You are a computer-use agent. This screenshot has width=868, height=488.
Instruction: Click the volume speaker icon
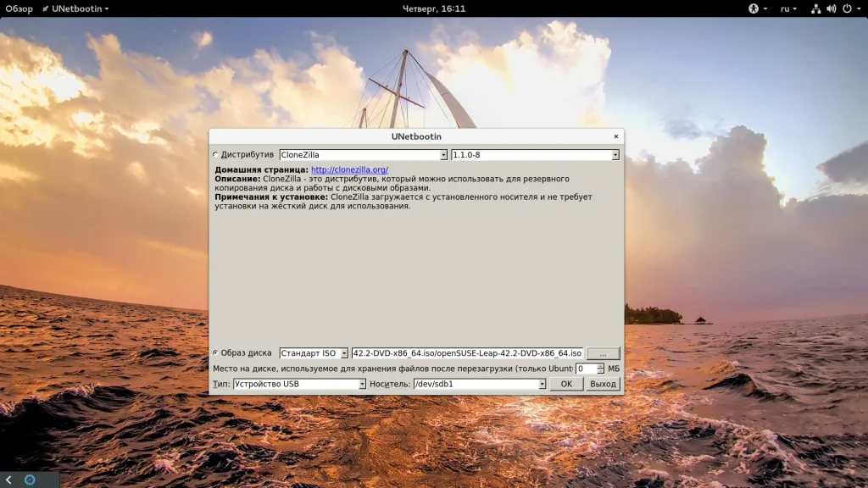pyautogui.click(x=831, y=8)
